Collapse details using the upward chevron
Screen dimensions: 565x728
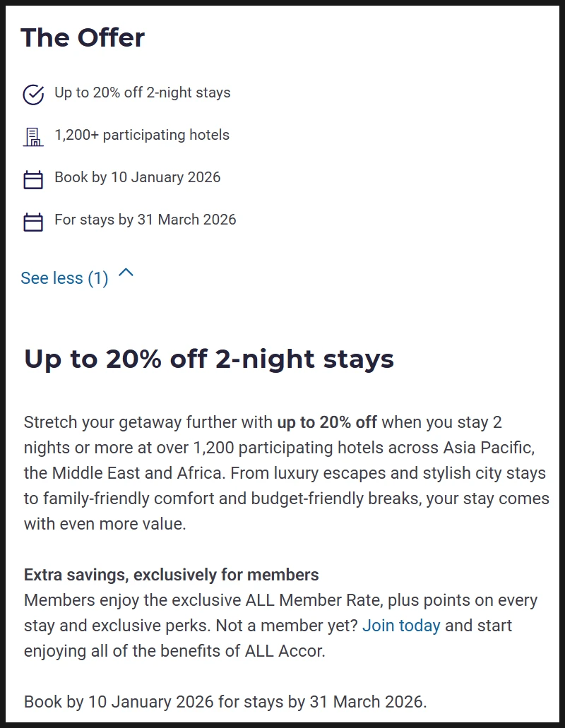tap(126, 273)
